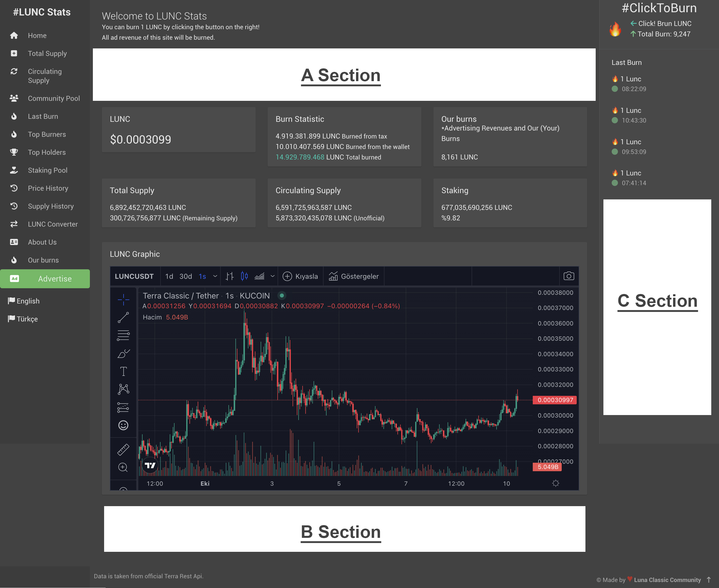
Task: Switch language to English
Action: pos(24,301)
